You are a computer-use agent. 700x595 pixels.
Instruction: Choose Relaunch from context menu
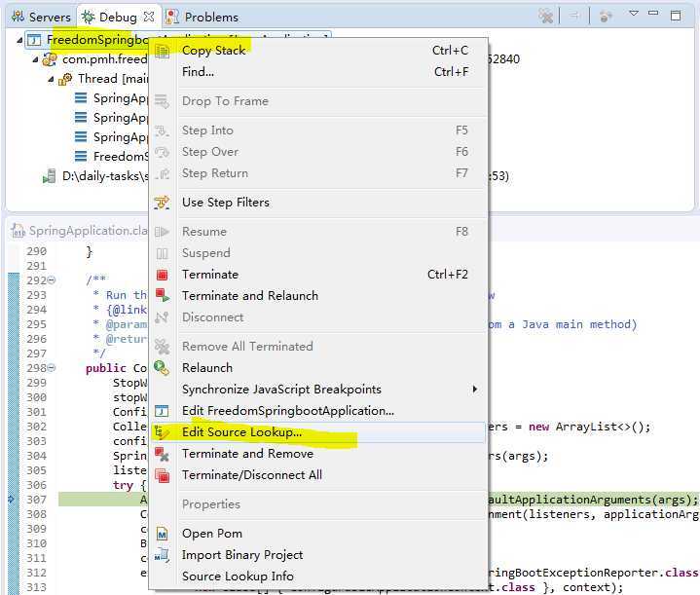point(318,368)
